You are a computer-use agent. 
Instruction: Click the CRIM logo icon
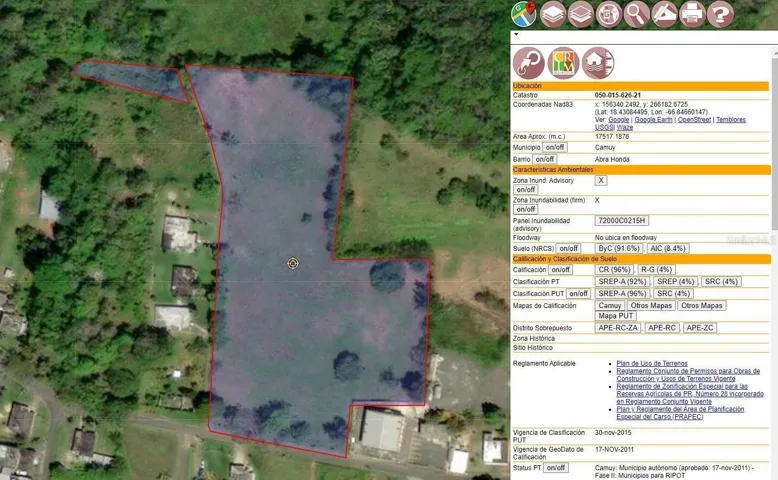coord(563,63)
